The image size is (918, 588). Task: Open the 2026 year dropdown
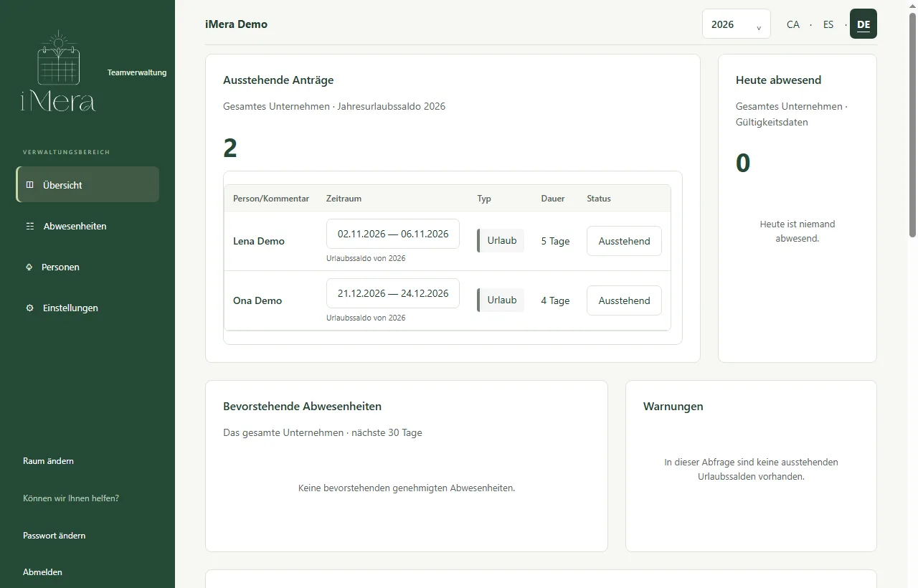click(x=737, y=24)
